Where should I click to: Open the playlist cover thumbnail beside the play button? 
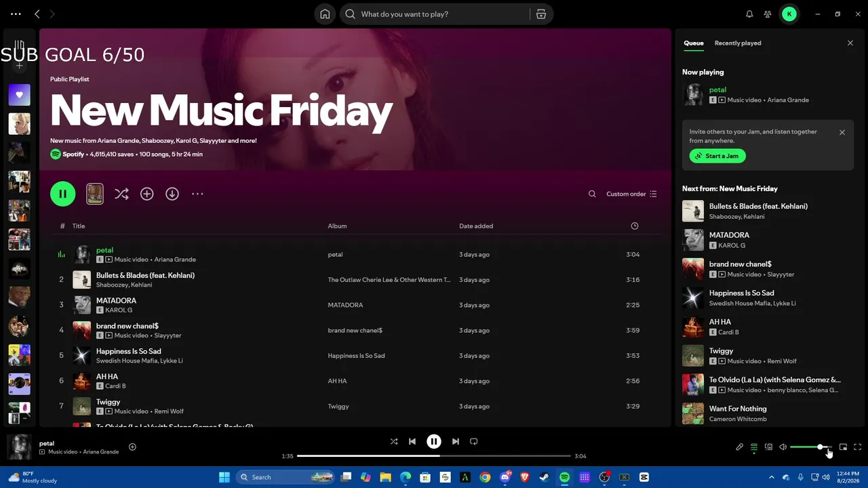tap(95, 194)
